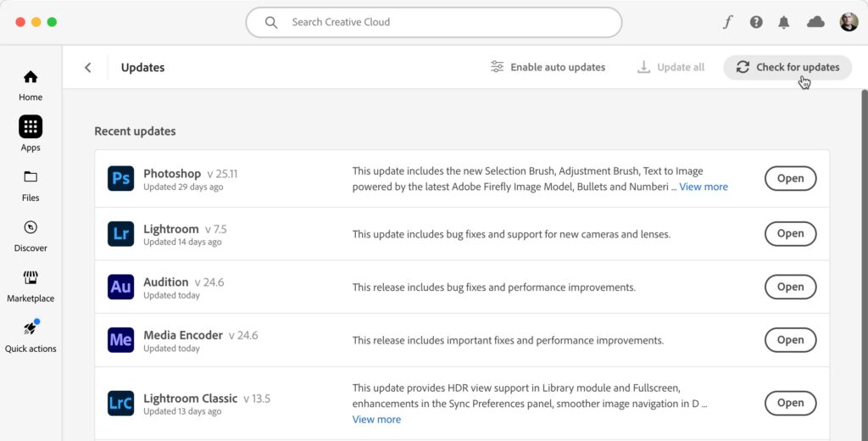Click the Media Encoder name text

tap(183, 335)
